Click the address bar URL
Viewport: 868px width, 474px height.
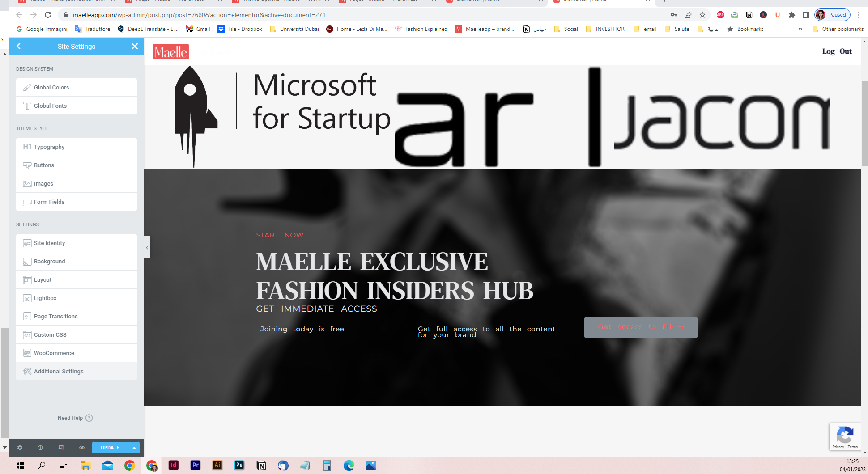pyautogui.click(x=199, y=15)
